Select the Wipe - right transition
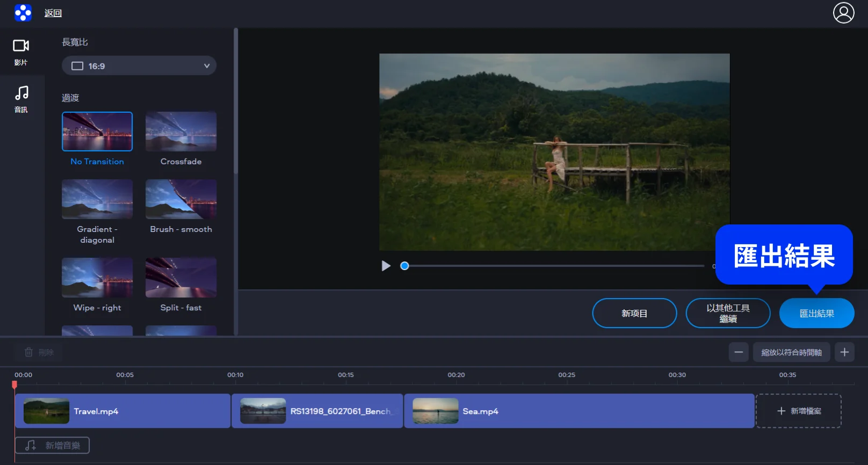868x465 pixels. [97, 278]
